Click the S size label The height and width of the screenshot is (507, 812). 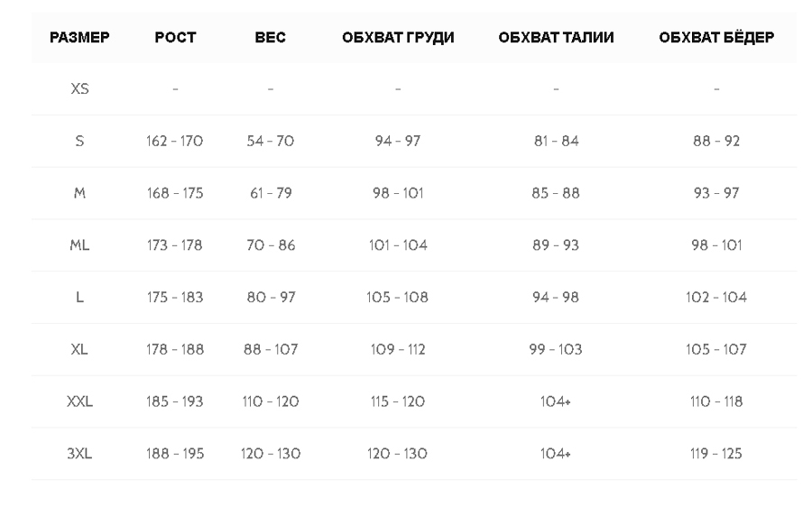[79, 141]
